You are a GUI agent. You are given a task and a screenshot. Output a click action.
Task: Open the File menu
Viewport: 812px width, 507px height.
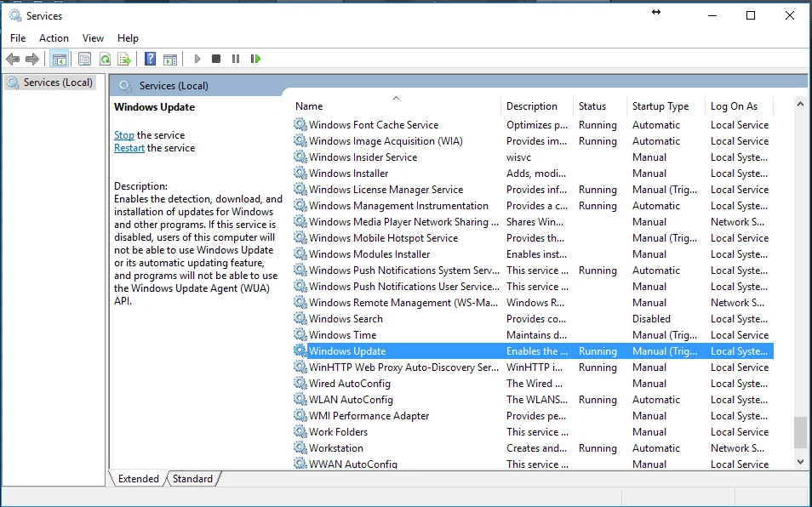point(18,38)
